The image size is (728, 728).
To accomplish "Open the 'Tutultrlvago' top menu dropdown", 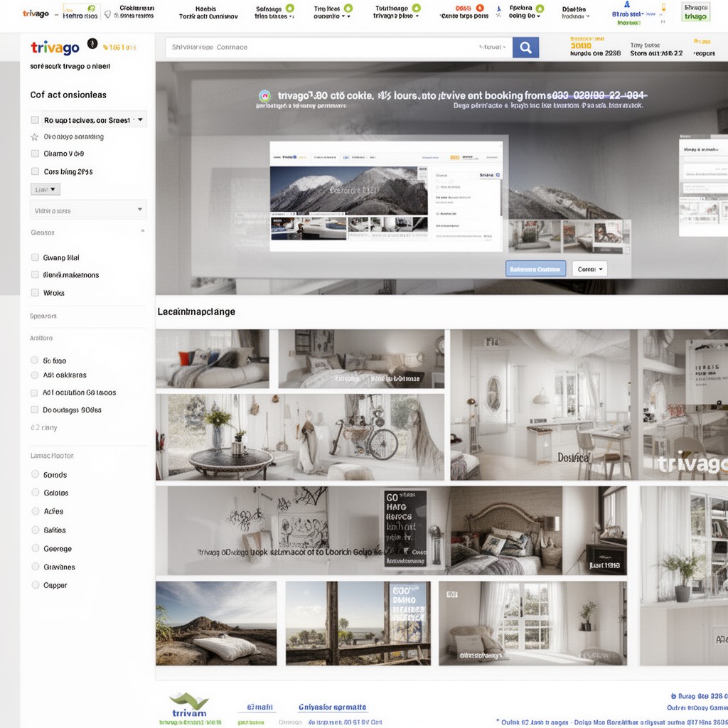I will 396,12.
